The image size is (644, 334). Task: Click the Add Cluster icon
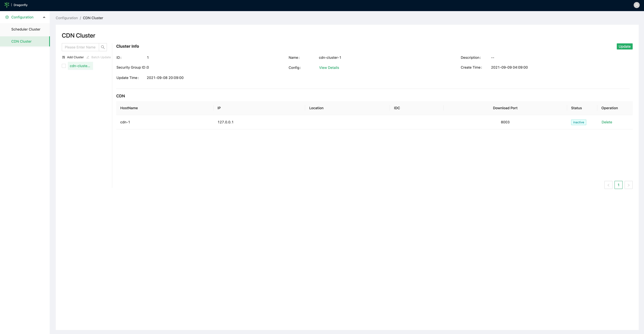64,57
